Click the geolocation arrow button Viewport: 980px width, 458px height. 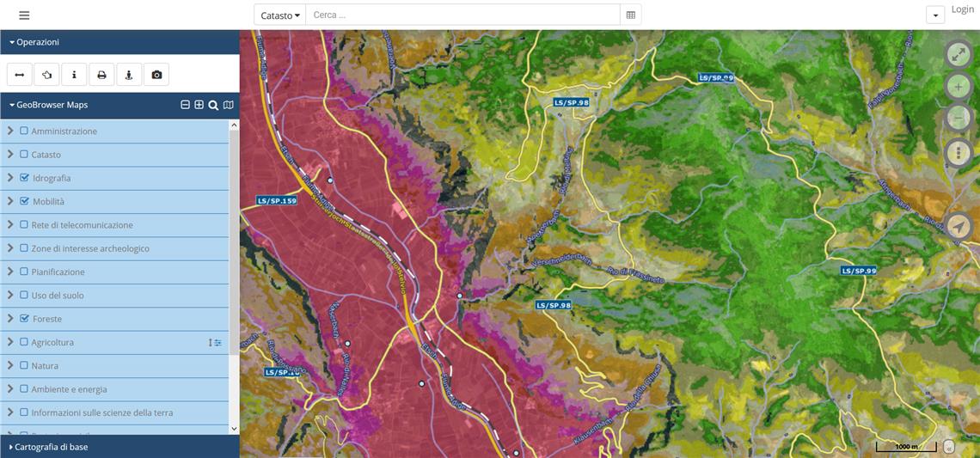pyautogui.click(x=958, y=226)
